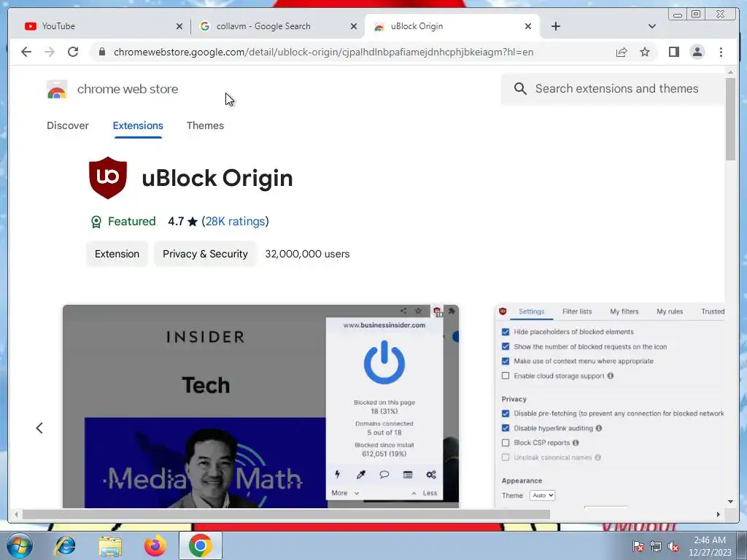Click the Extension category chip

point(117,254)
